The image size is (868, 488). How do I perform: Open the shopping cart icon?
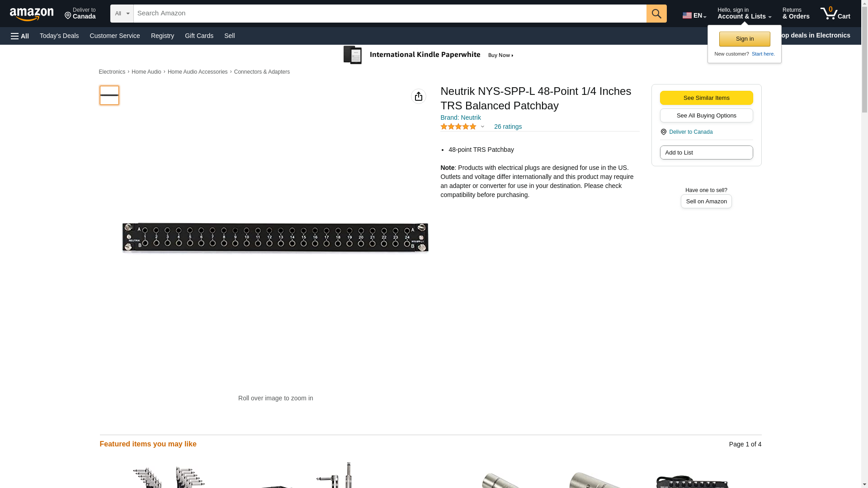[835, 14]
